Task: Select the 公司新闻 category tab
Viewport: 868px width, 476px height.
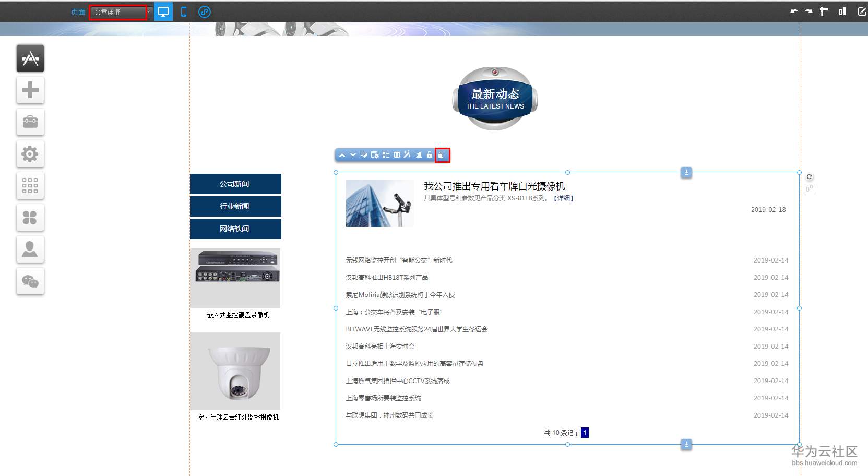Action: click(235, 184)
